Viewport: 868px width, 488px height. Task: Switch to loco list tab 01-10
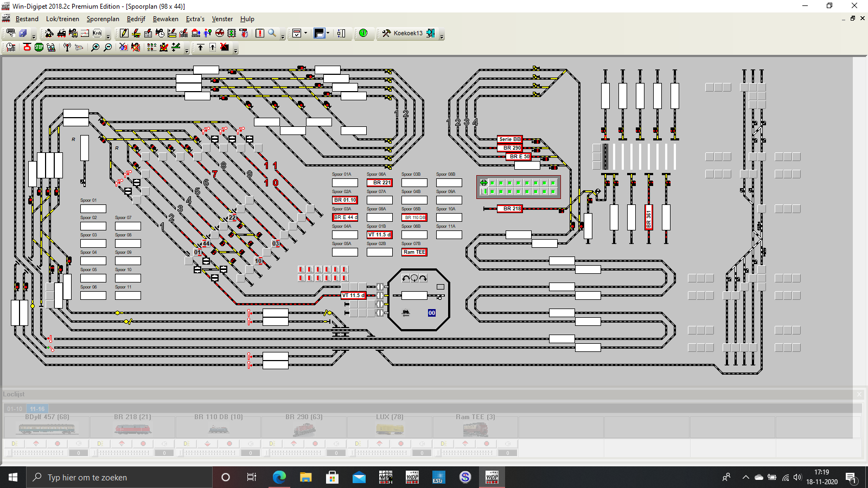[15, 409]
